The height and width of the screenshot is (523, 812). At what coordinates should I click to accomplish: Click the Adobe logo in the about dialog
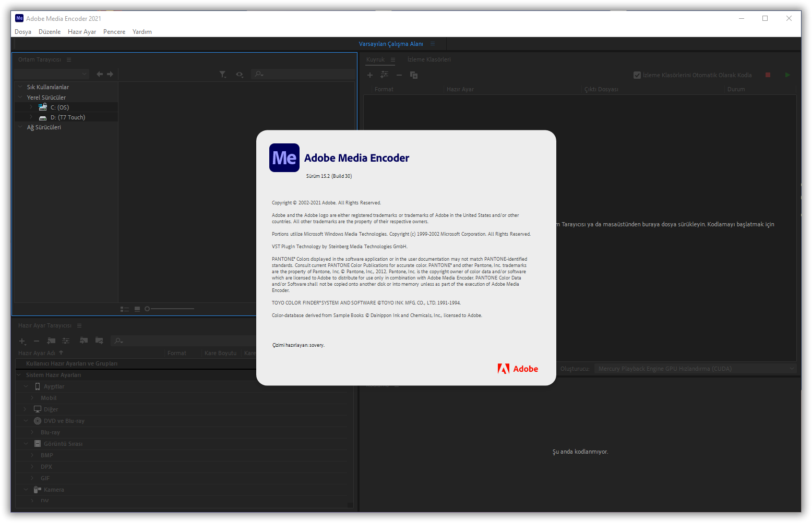518,369
